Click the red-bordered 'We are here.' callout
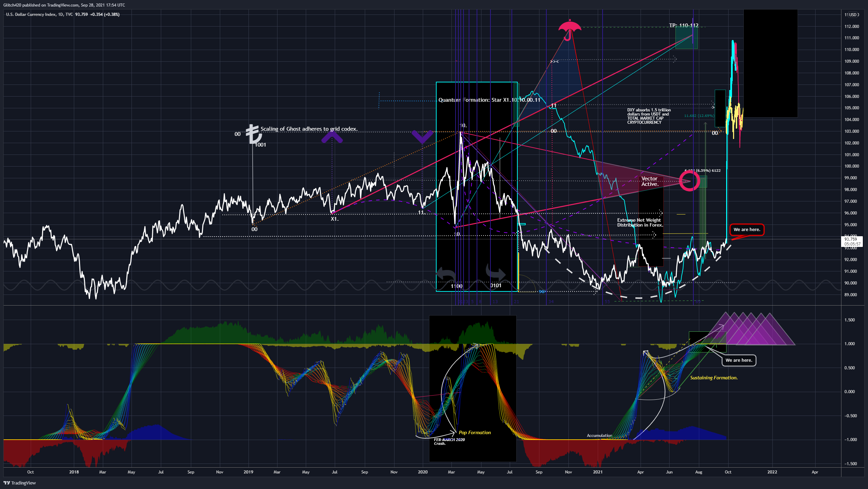868x489 pixels. [747, 230]
